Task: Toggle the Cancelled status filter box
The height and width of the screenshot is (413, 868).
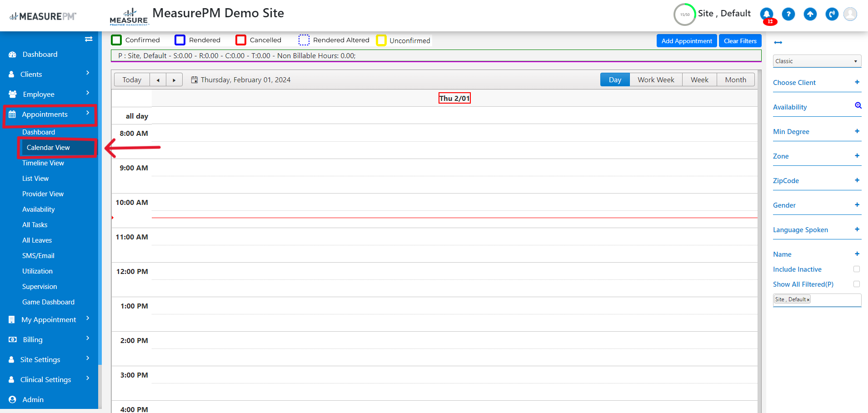Action: tap(241, 40)
